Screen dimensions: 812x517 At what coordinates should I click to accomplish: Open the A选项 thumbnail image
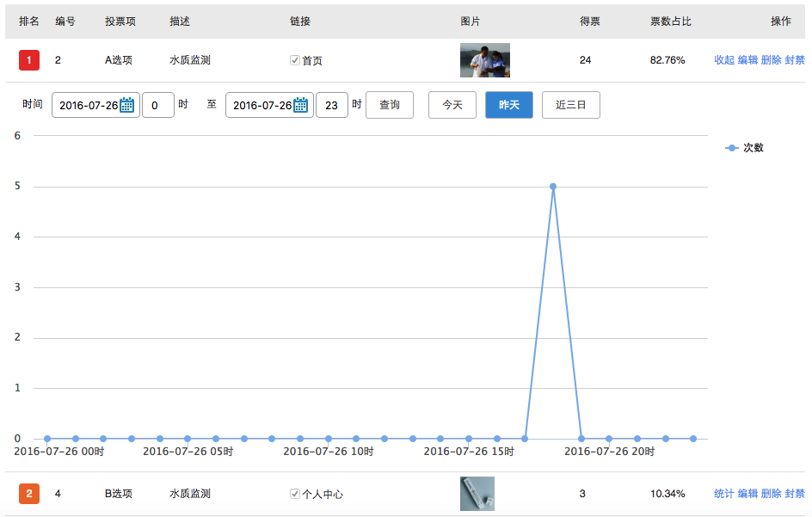484,60
